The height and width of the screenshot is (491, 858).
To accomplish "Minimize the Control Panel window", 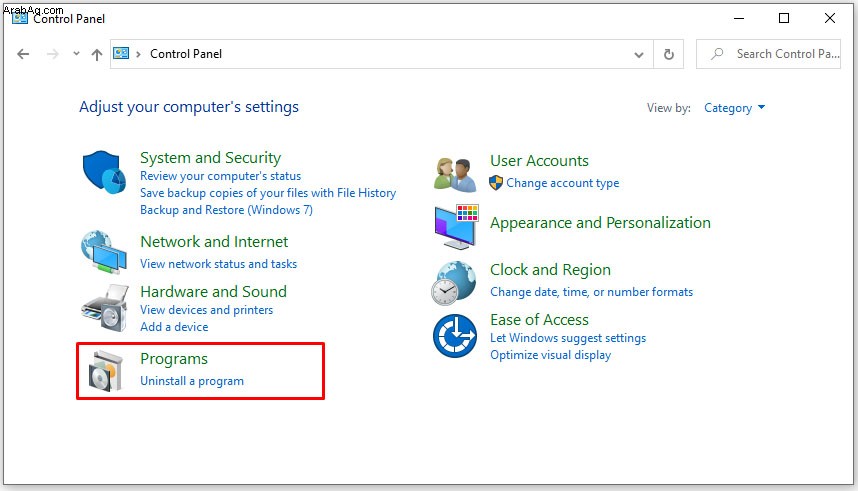I will (x=739, y=18).
